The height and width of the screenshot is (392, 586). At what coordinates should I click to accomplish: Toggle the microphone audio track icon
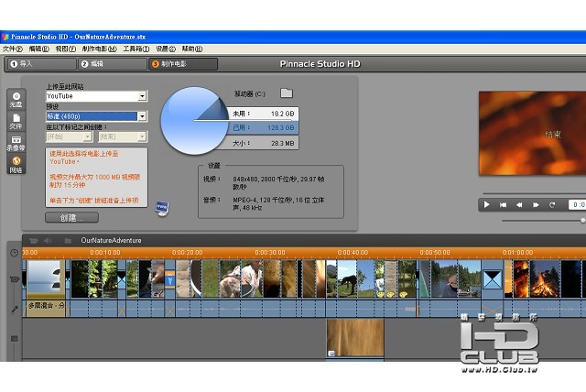15,310
